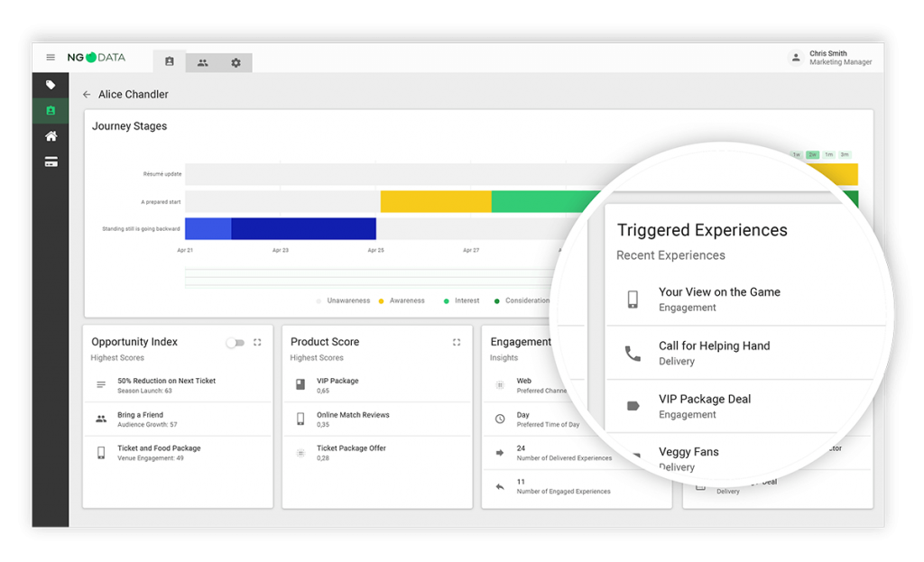This screenshot has width=924, height=562.
Task: Click the grid icon beside Web preferred channel
Action: (x=500, y=385)
